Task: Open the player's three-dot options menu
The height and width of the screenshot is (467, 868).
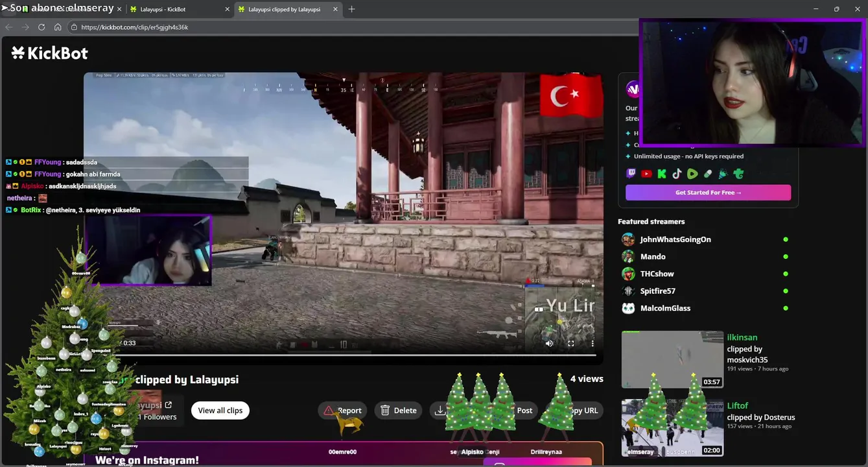Action: [592, 344]
